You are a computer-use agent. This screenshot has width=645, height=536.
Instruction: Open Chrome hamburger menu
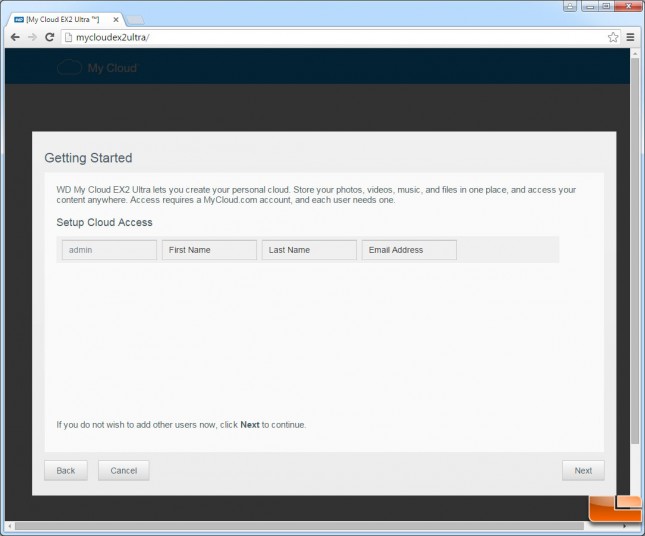[630, 37]
